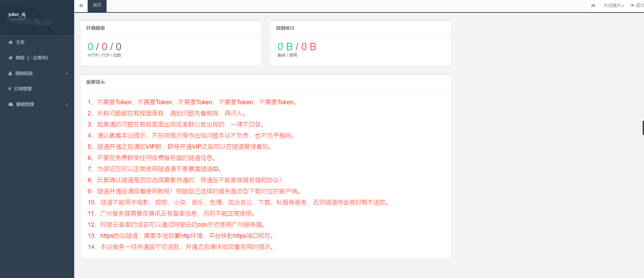
Task: Open 教程 (一定要看) in the sidebar
Action: click(37, 58)
